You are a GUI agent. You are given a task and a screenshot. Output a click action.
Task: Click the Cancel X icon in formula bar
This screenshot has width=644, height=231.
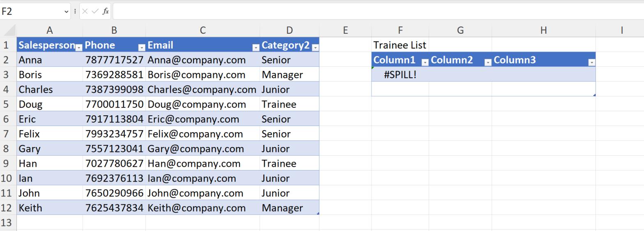click(x=85, y=12)
